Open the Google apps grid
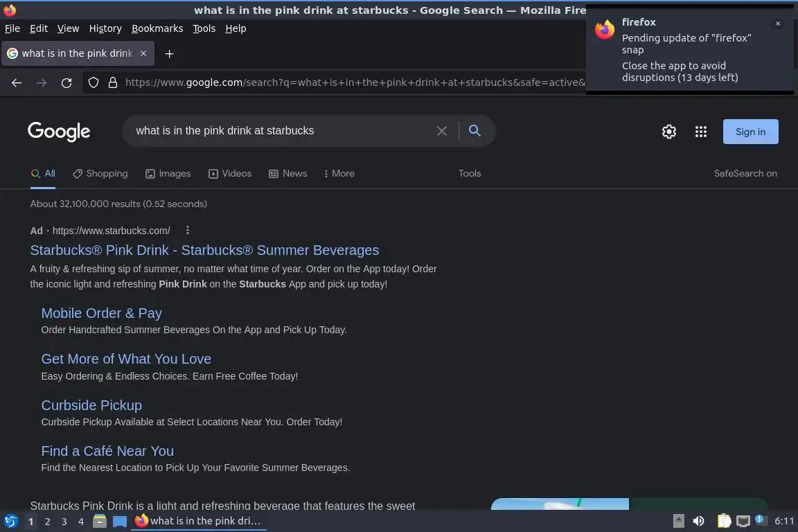Screen dimensions: 798x532 tap(701, 132)
